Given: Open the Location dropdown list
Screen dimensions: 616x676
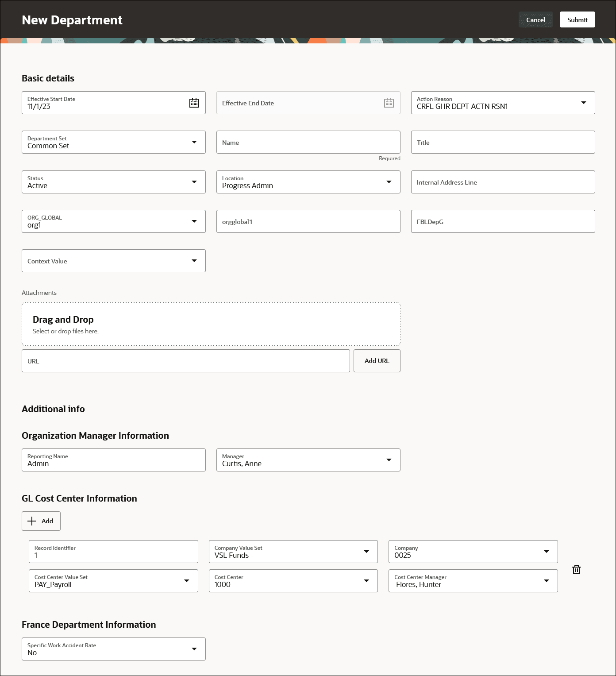Looking at the screenshot, I should pyautogui.click(x=389, y=182).
